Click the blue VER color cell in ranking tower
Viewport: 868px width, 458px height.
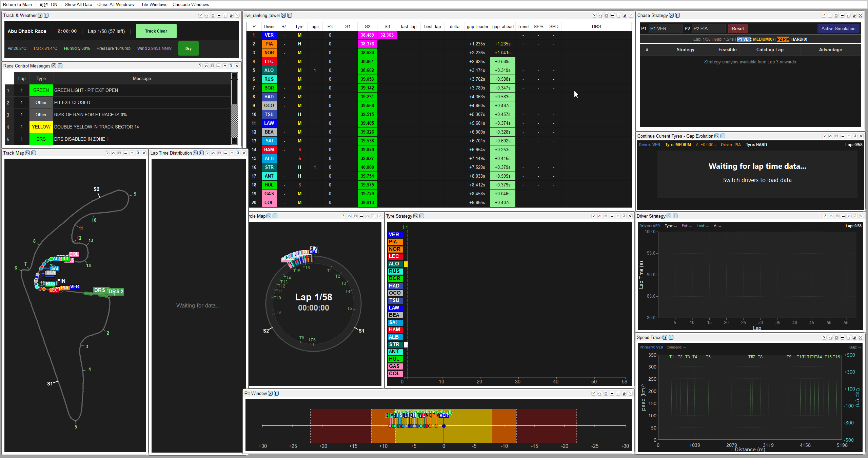[x=269, y=35]
